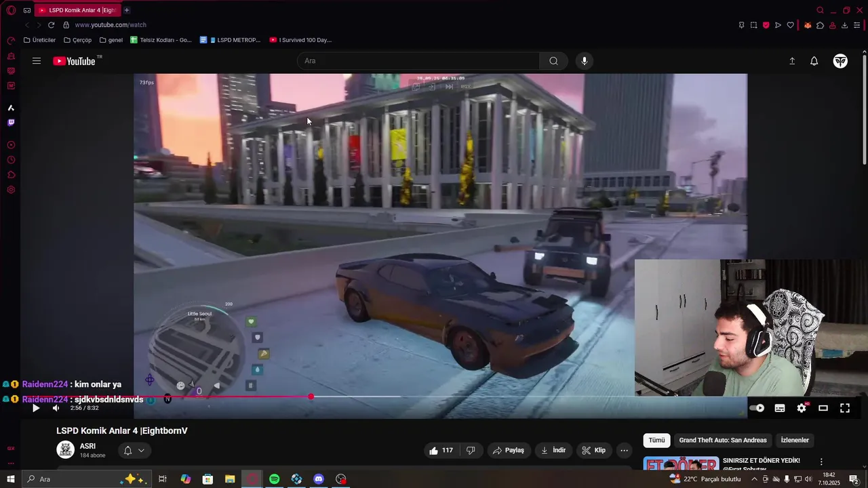Image resolution: width=868 pixels, height=488 pixels.
Task: Open Discord from the taskbar
Action: 319,479
